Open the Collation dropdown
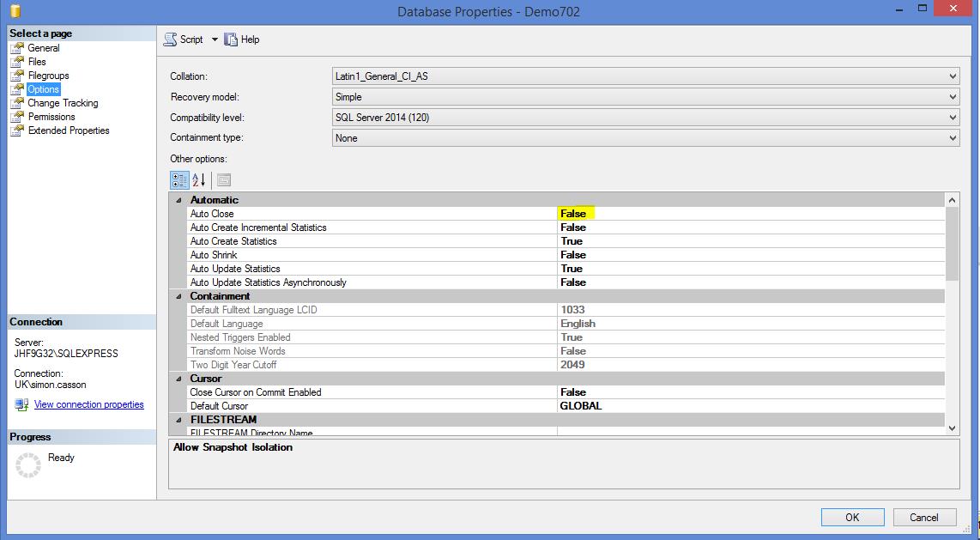 (x=951, y=76)
